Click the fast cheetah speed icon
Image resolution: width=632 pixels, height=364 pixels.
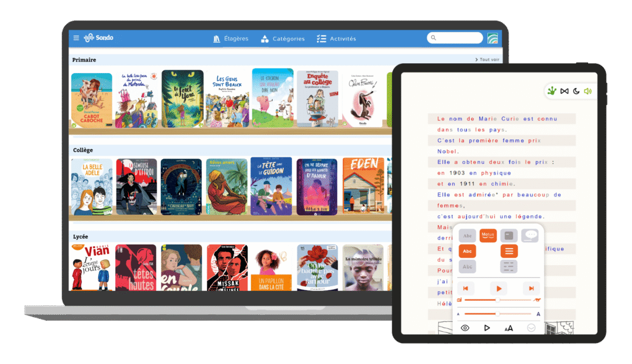pyautogui.click(x=537, y=300)
